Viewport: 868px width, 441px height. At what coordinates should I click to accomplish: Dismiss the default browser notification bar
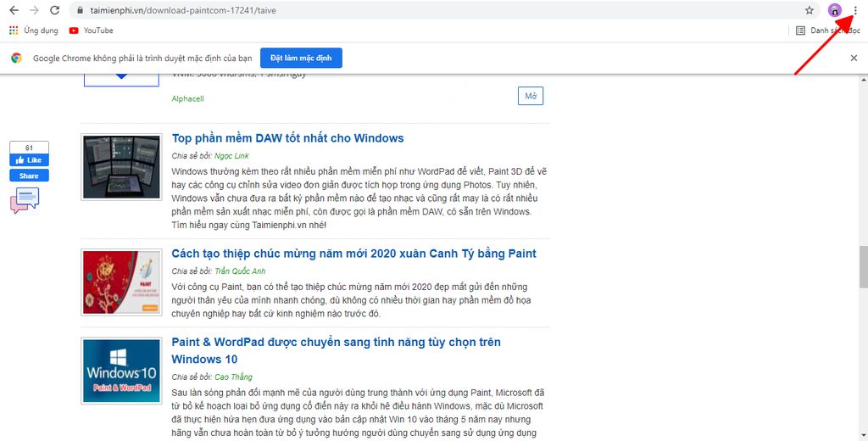point(854,58)
